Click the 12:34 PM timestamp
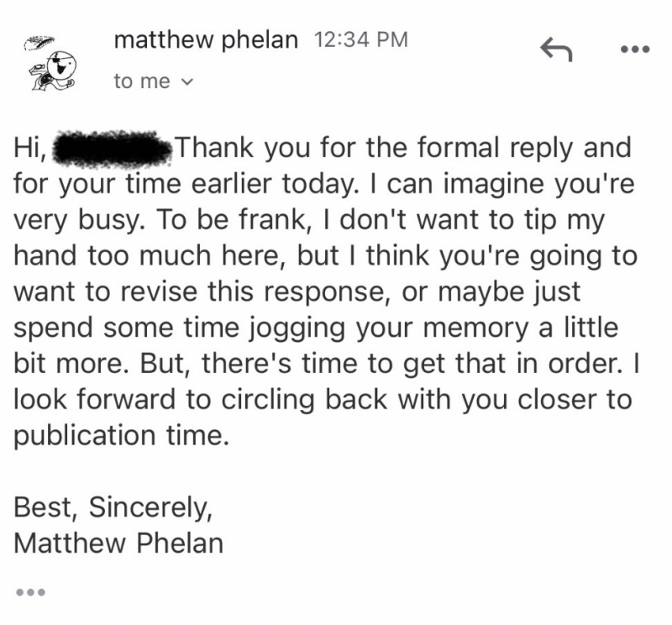This screenshot has height=625, width=672. 360,40
